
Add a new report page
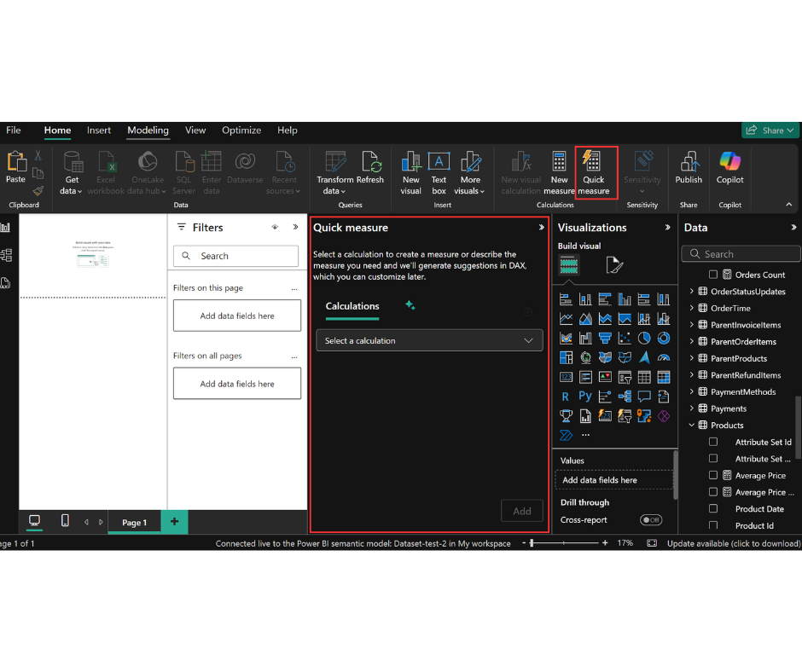(174, 521)
